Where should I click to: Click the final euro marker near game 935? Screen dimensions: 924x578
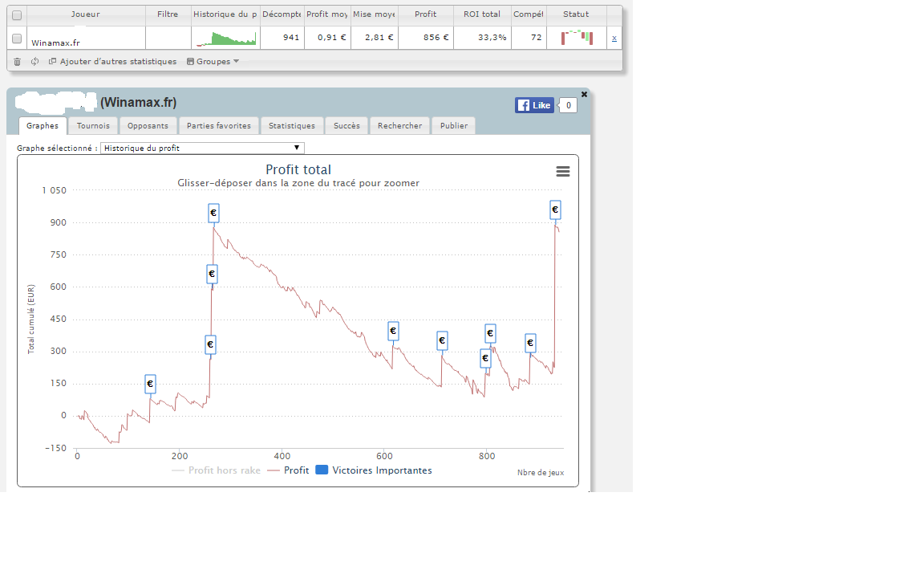pyautogui.click(x=555, y=210)
